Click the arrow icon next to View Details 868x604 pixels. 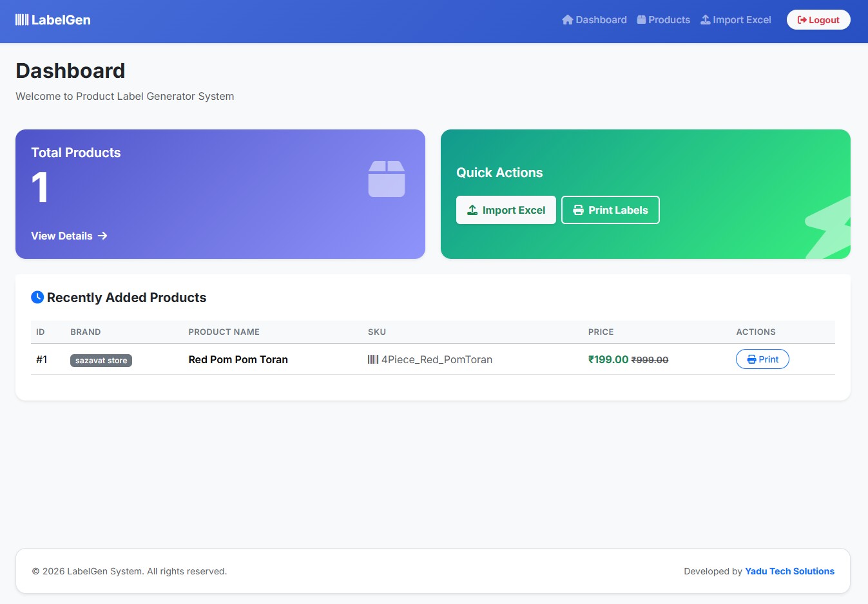point(102,236)
